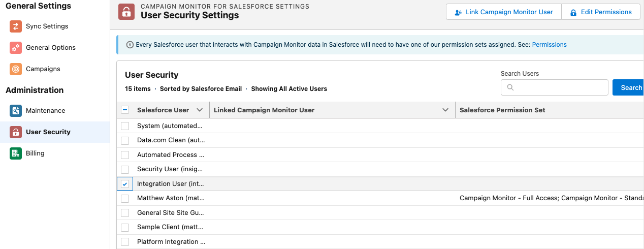Click the Maintenance wrench icon

click(x=16, y=111)
